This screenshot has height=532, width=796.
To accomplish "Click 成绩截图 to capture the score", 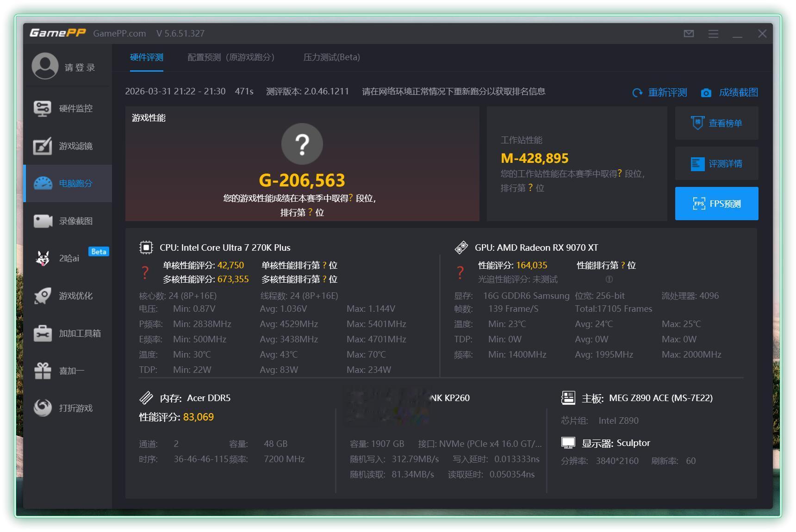I will (739, 93).
